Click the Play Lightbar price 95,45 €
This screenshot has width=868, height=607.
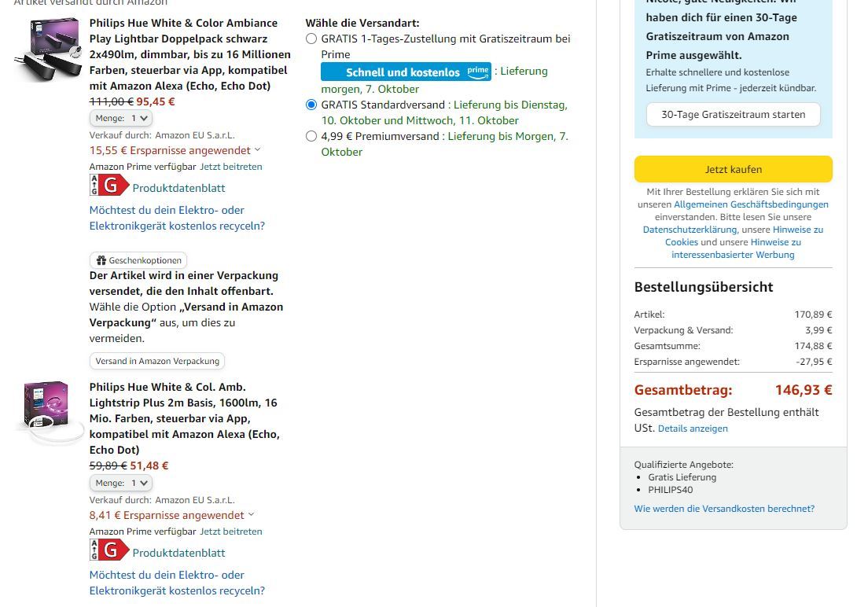click(x=156, y=101)
